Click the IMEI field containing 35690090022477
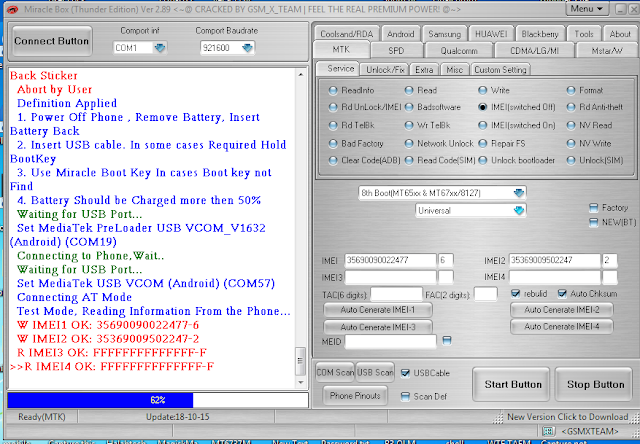Viewport: 640px width, 444px height. (x=391, y=260)
